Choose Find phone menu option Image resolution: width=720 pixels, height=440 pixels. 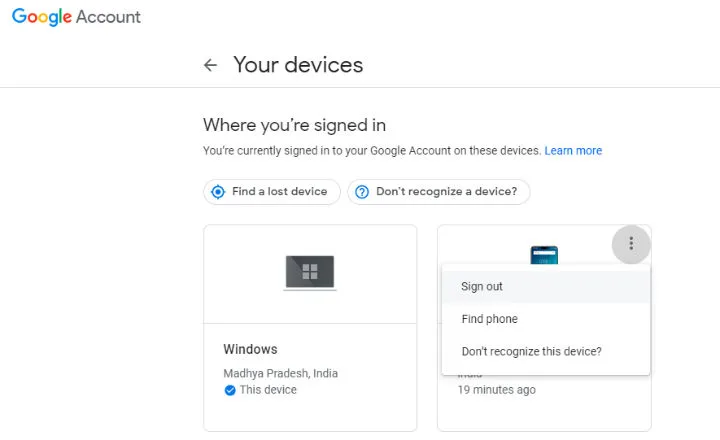coord(546,319)
